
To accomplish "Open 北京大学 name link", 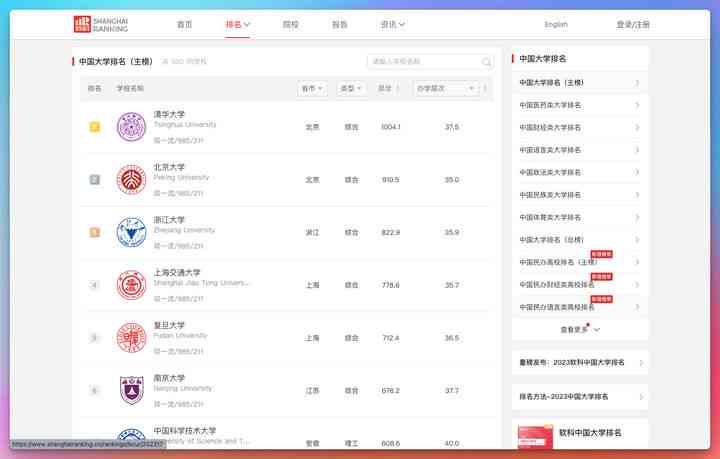I will 169,167.
